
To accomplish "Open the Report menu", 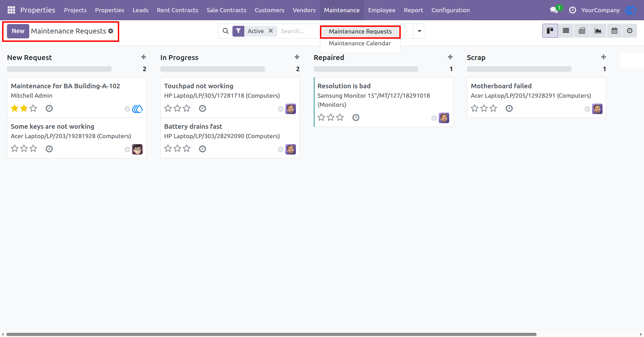I will 413,10.
